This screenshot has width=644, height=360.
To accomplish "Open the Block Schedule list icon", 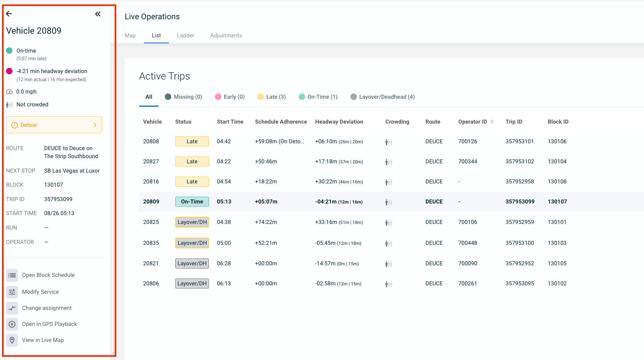I will (x=12, y=275).
